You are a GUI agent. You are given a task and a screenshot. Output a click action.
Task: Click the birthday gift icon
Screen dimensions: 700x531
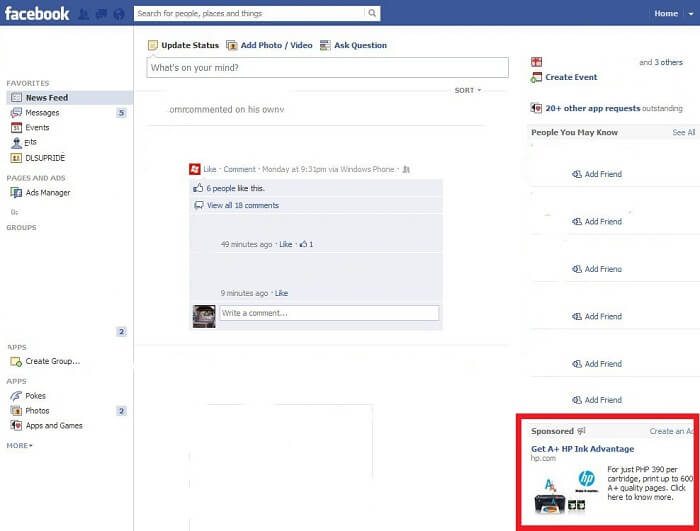pyautogui.click(x=536, y=62)
